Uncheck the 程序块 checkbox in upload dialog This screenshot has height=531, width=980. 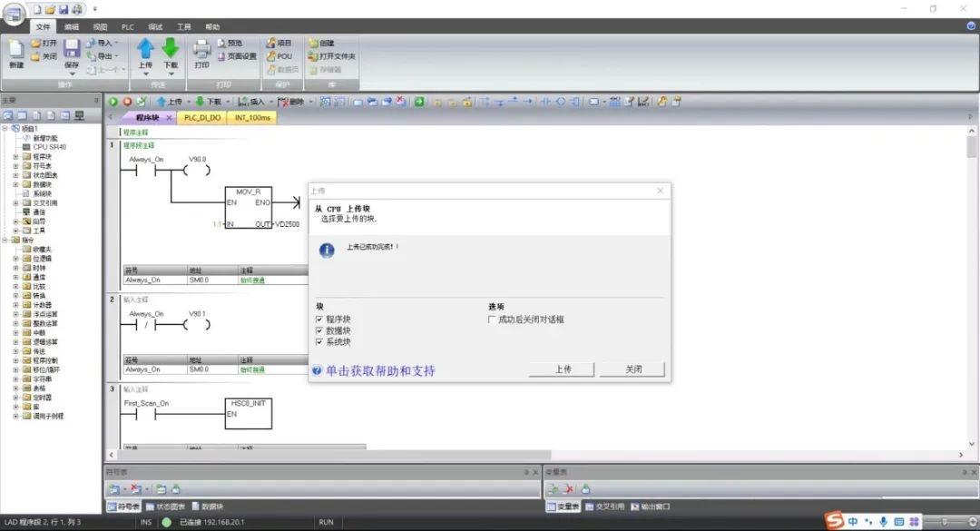point(319,320)
